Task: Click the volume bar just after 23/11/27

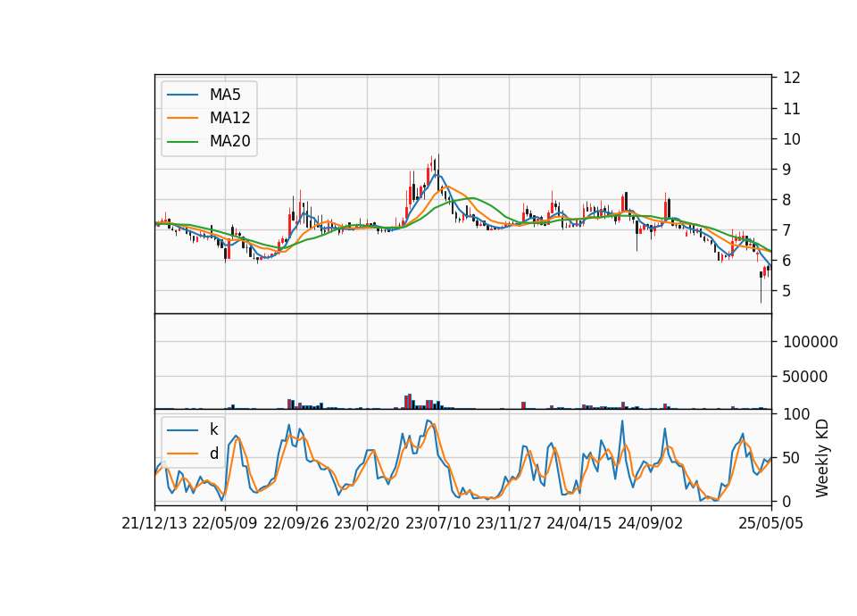Action: (524, 405)
